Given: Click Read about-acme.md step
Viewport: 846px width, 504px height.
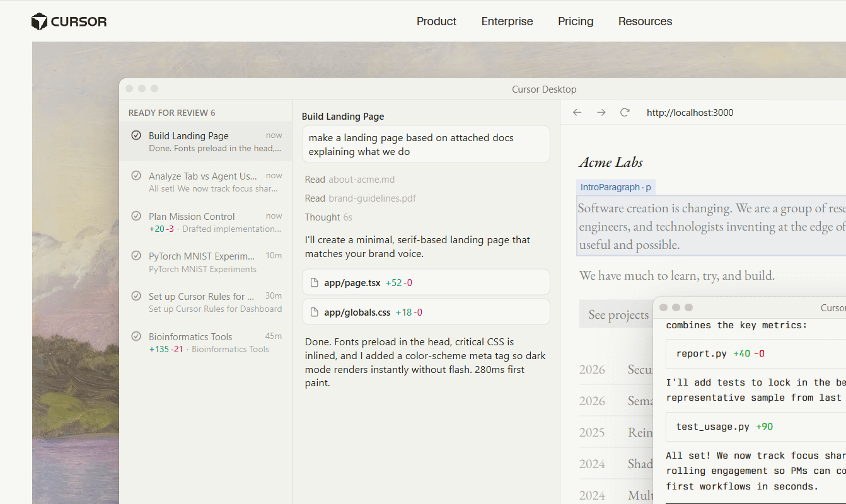Looking at the screenshot, I should [350, 180].
